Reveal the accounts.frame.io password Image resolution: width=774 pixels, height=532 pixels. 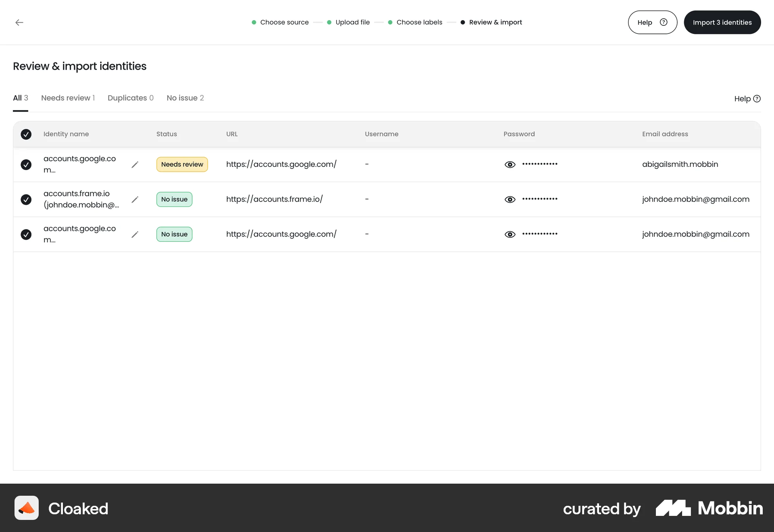pyautogui.click(x=510, y=199)
